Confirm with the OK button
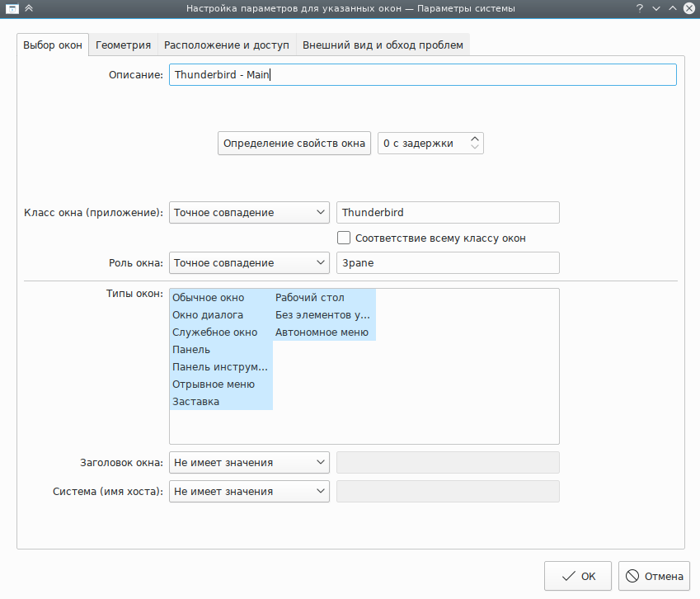 tap(577, 577)
